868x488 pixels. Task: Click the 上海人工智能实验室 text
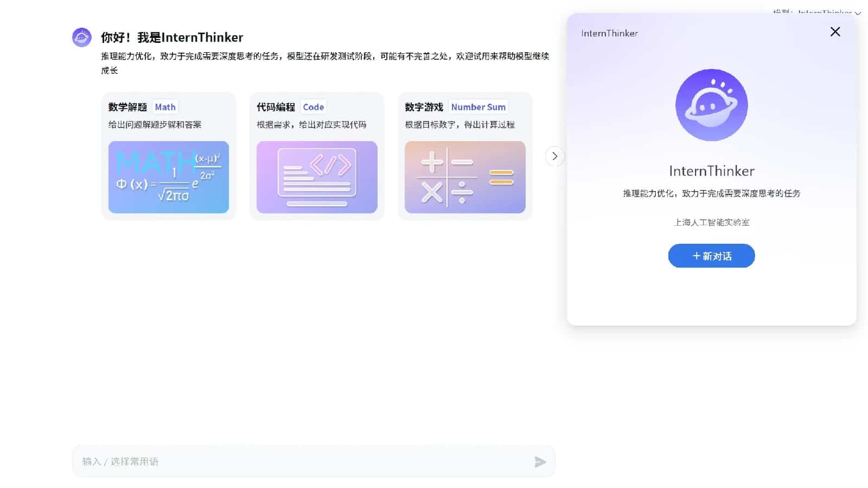(x=711, y=222)
